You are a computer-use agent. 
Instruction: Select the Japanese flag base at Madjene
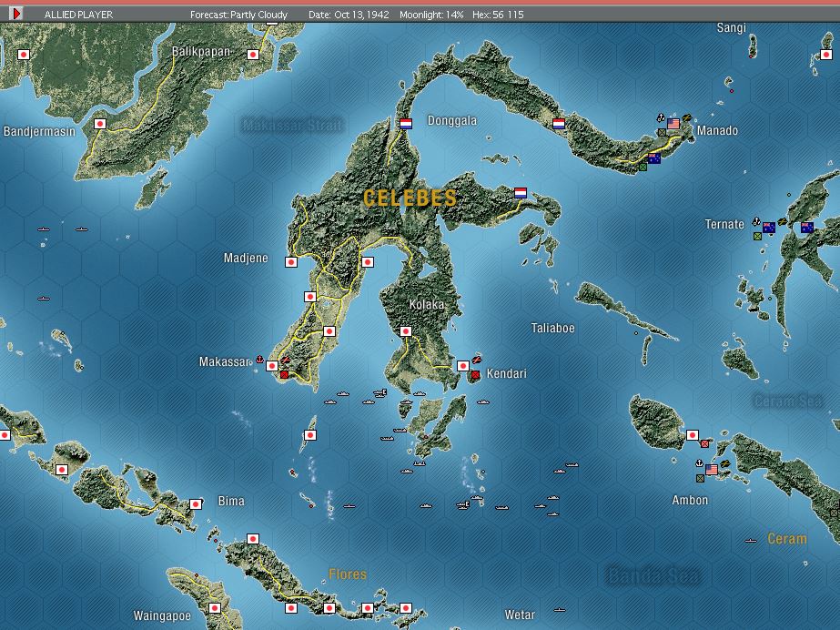point(291,262)
